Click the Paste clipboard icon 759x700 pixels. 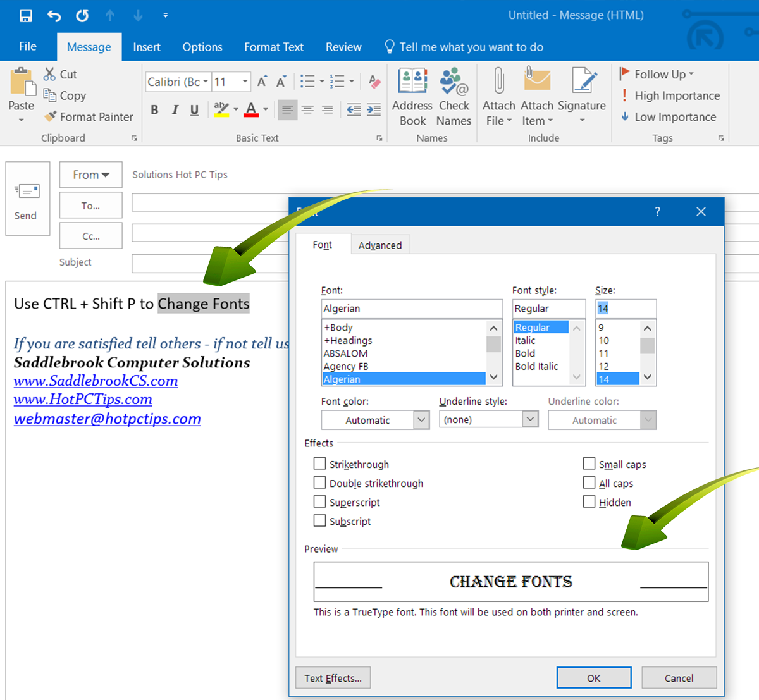point(22,82)
